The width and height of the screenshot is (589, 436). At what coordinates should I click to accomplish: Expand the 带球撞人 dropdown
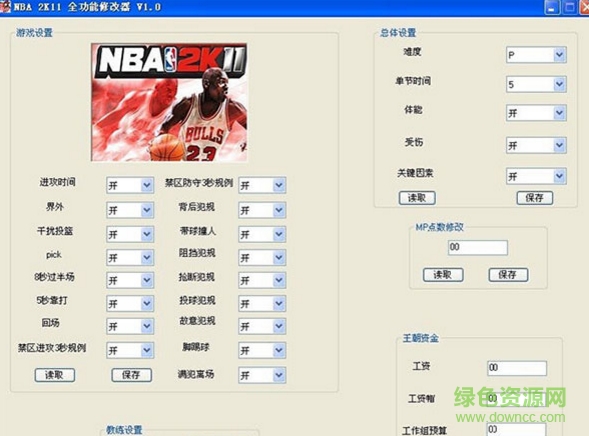[262, 234]
